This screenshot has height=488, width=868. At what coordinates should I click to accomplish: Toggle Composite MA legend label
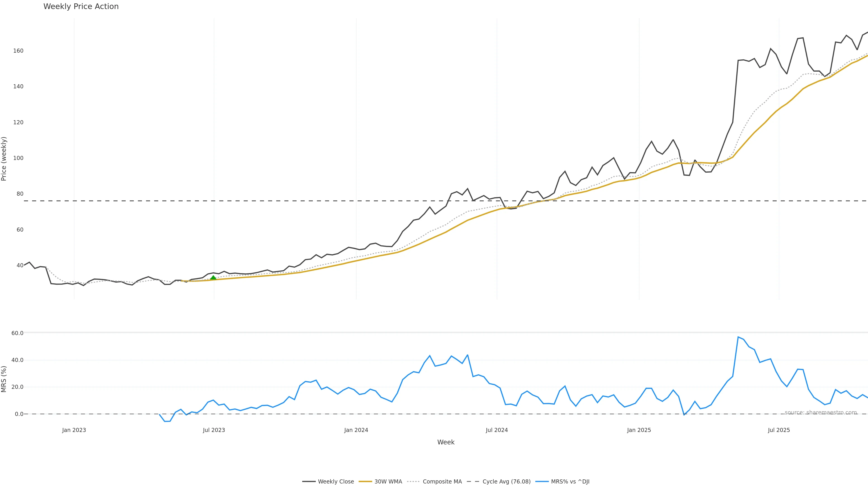(442, 482)
